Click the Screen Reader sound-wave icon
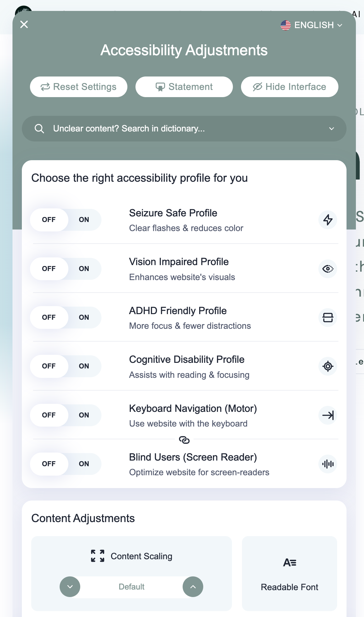The width and height of the screenshot is (364, 617). (x=328, y=464)
